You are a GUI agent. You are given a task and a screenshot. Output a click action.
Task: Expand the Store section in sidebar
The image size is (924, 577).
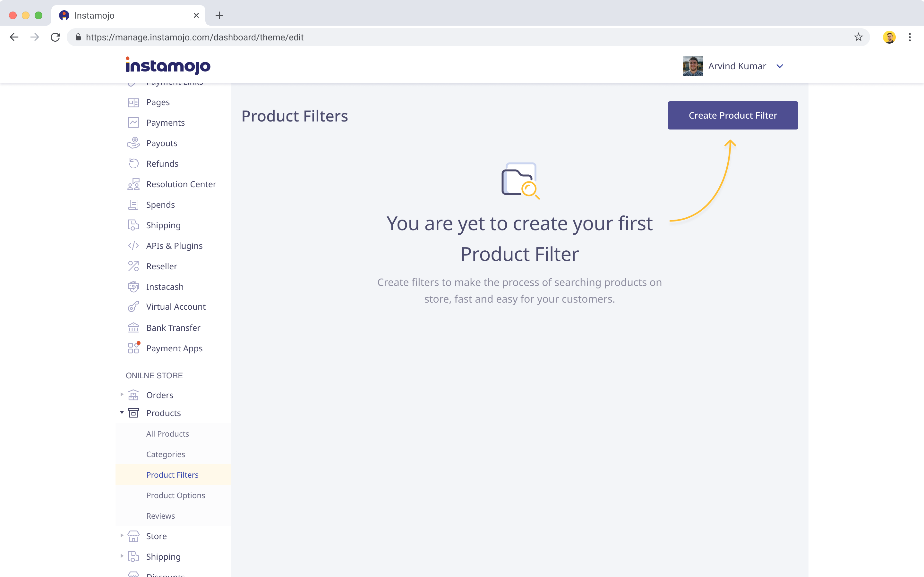point(121,536)
